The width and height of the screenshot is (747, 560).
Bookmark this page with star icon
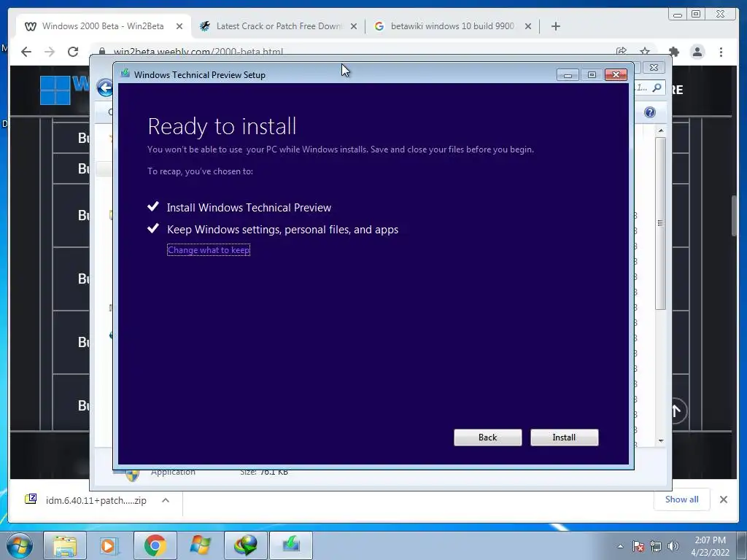coord(645,51)
